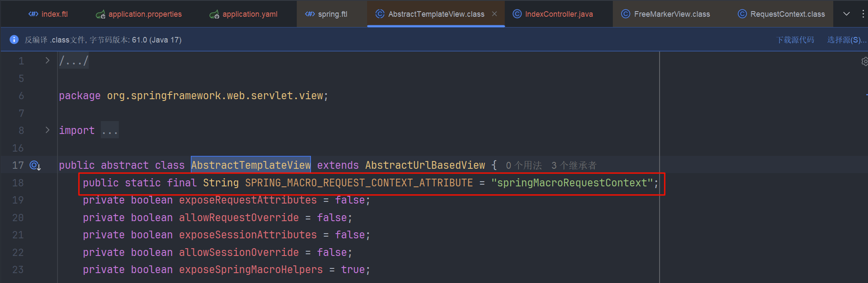Click the Spring icon on the application.yaml tab

tap(214, 14)
